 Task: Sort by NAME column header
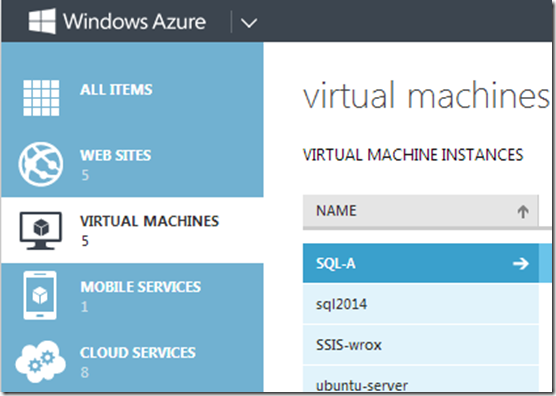(x=421, y=211)
